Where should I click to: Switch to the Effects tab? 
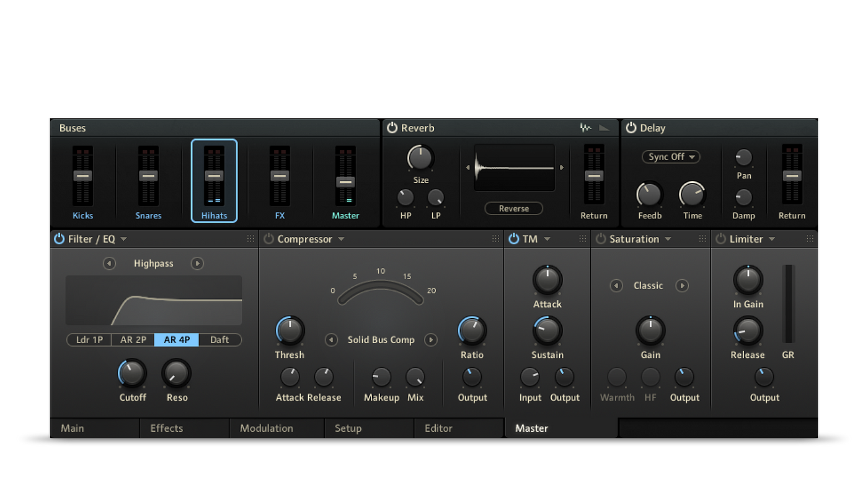(x=184, y=428)
